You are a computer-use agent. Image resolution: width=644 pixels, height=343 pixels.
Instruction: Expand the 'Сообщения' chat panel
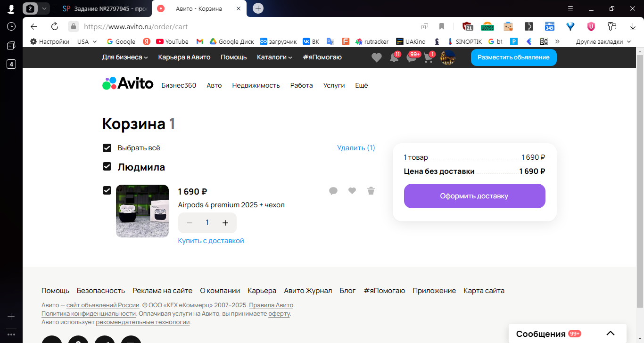click(568, 334)
